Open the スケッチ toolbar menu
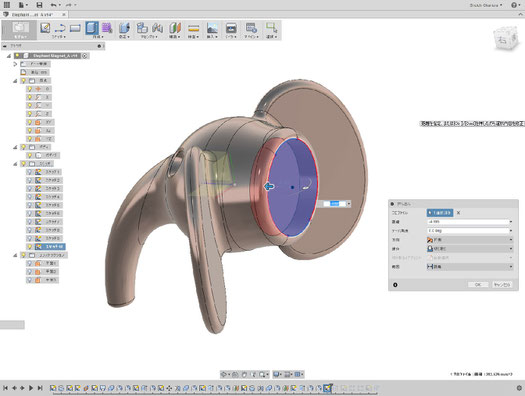Image resolution: width=525 pixels, height=396 pixels. [x=59, y=36]
